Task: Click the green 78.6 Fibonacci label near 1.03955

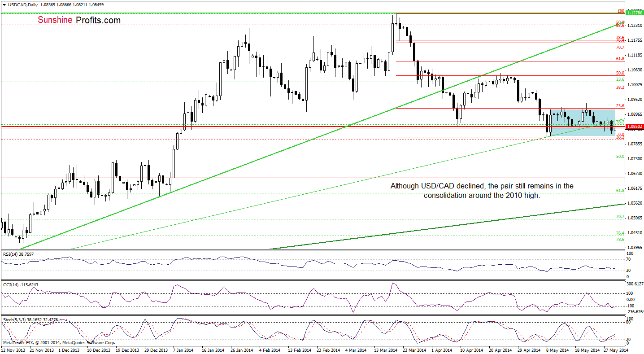Action: click(620, 240)
